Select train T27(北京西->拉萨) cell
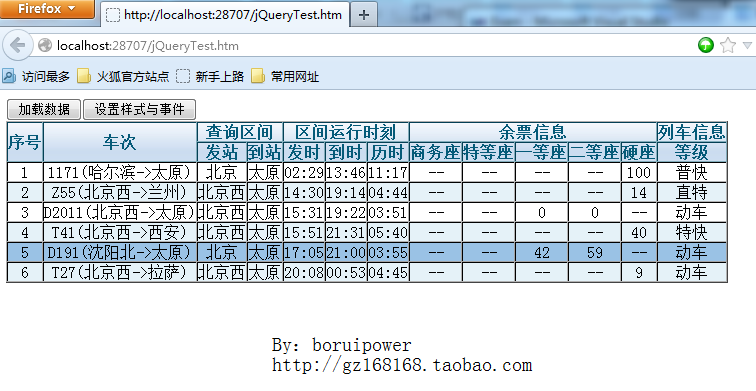This screenshot has width=756, height=391. 120,272
